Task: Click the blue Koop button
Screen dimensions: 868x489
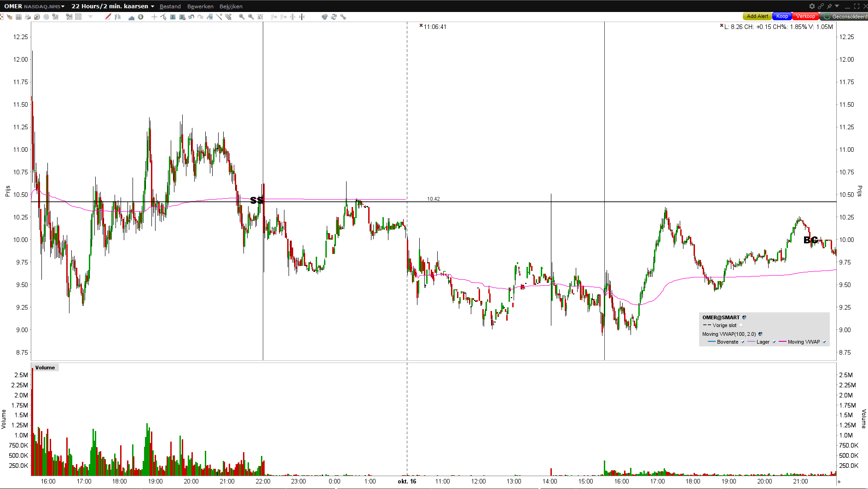Action: (x=782, y=16)
